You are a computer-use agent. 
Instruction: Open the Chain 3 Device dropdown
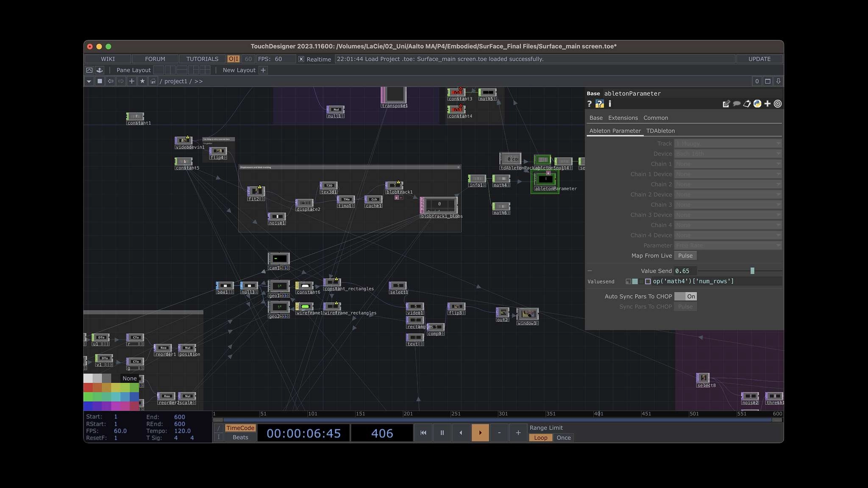click(x=728, y=215)
